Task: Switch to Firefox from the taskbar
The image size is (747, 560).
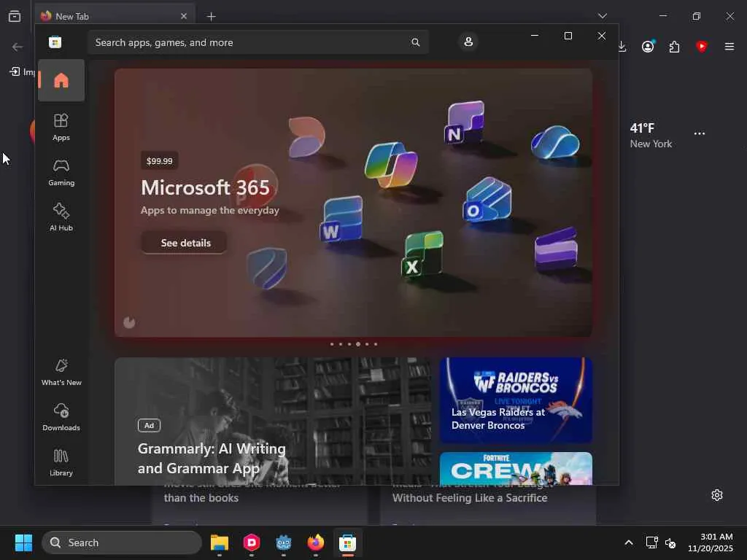Action: pyautogui.click(x=315, y=542)
